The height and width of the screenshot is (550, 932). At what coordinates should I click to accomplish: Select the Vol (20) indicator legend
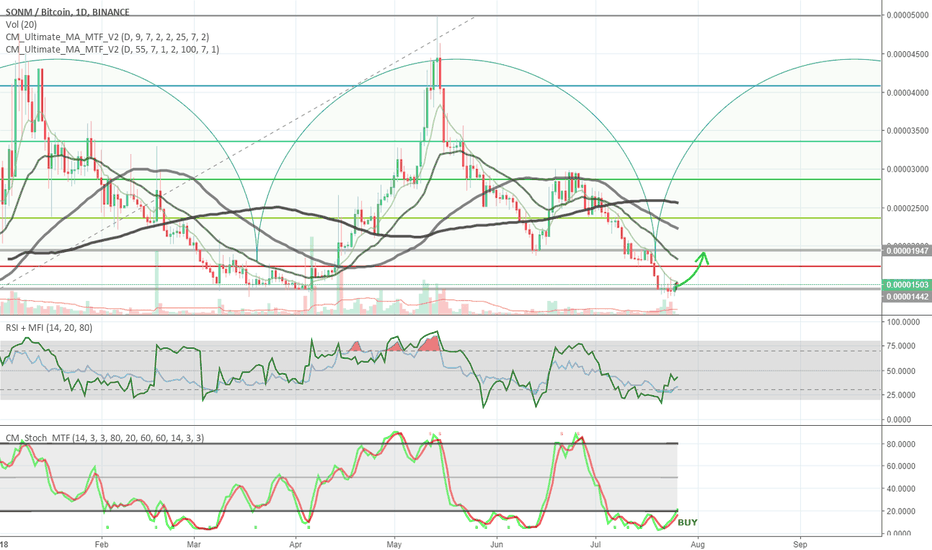pyautogui.click(x=21, y=24)
